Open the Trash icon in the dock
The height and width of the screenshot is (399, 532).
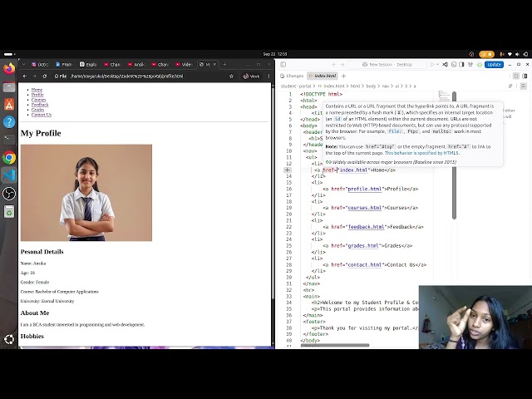click(9, 212)
